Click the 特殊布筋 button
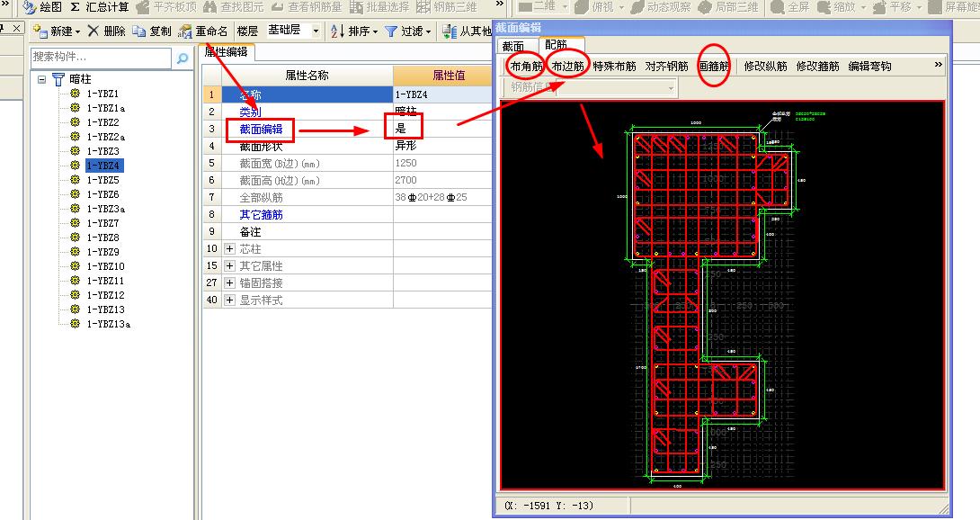The image size is (980, 520). coord(614,66)
